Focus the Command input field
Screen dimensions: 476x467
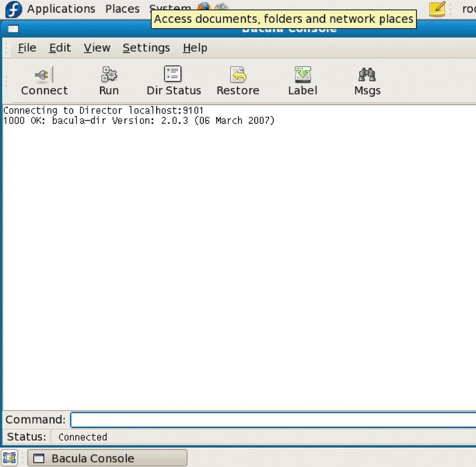click(273, 420)
